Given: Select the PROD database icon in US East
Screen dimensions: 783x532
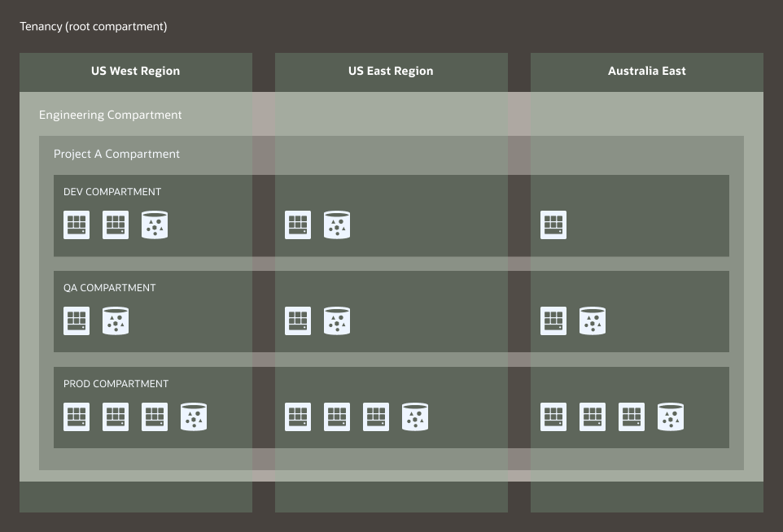Looking at the screenshot, I should pyautogui.click(x=415, y=417).
